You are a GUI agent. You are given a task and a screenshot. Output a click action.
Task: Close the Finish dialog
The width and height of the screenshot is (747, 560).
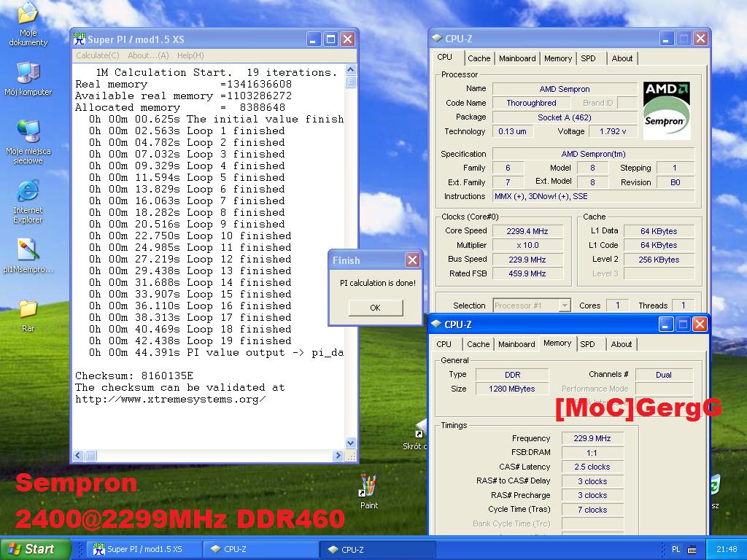[x=412, y=260]
